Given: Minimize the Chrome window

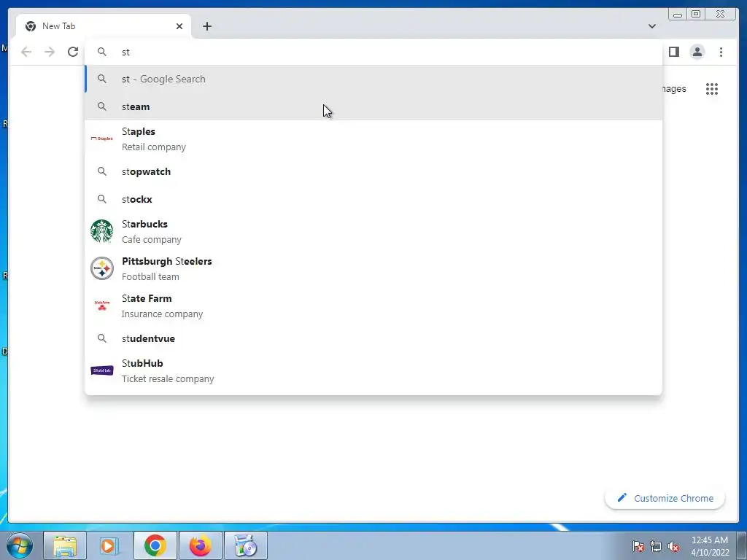Looking at the screenshot, I should coord(678,15).
